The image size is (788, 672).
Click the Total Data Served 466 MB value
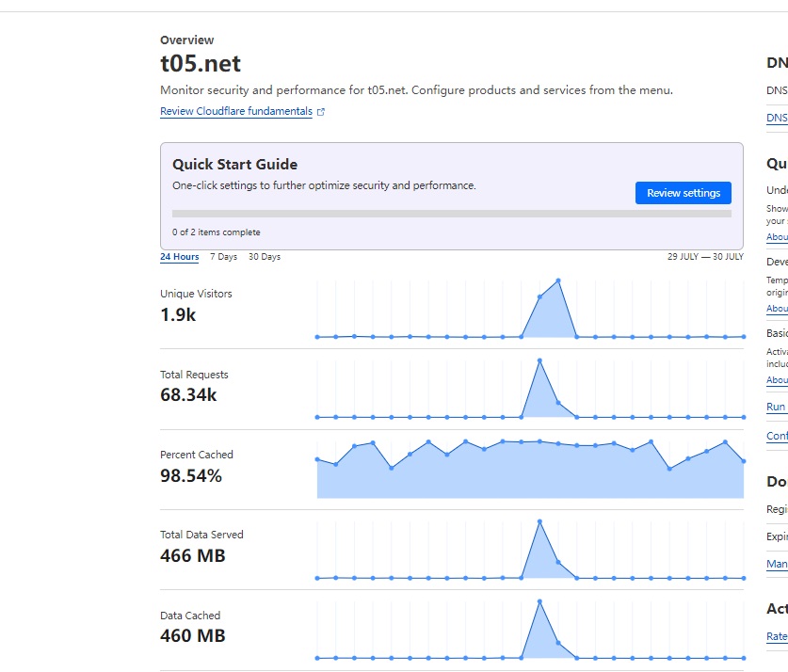coord(192,555)
